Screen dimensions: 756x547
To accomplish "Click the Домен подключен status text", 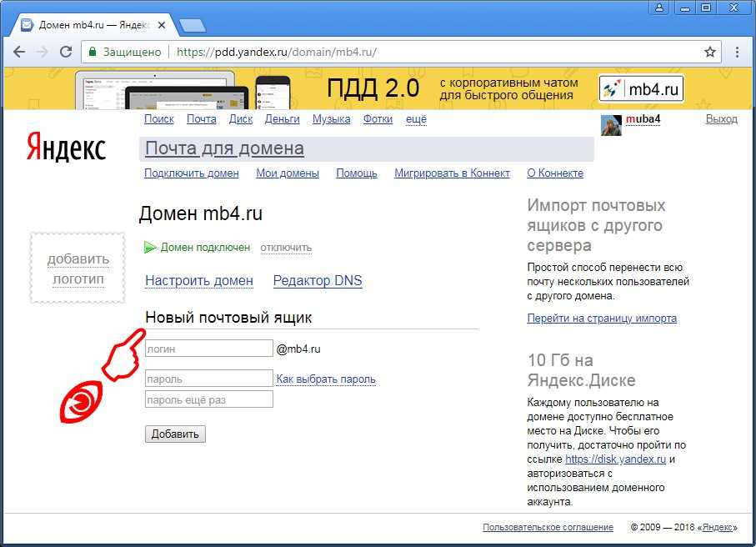I will (205, 248).
